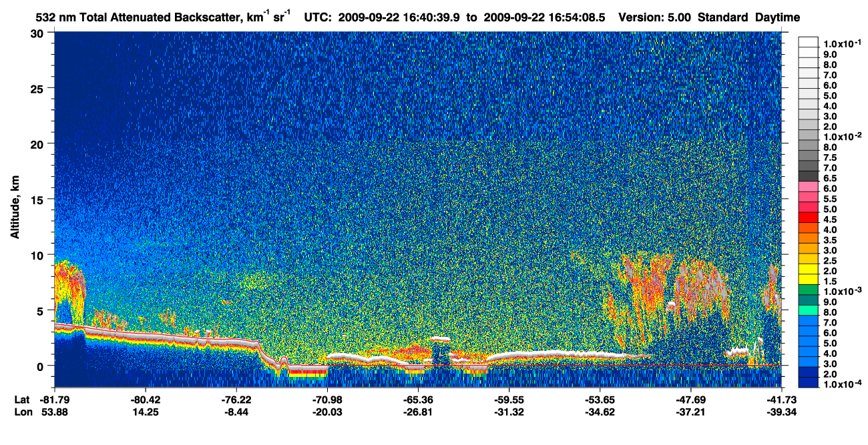Viewport: 868px width, 445px height.
Task: Pick the yellow swatch between 1.5 and 2.0
Action: click(809, 280)
